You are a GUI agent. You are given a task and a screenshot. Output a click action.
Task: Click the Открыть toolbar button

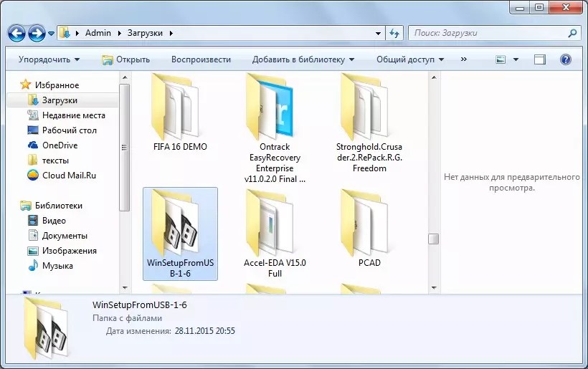[x=125, y=59]
